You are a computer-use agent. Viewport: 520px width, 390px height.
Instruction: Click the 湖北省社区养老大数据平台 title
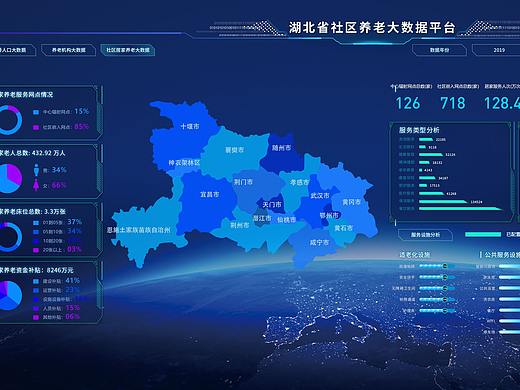(372, 28)
